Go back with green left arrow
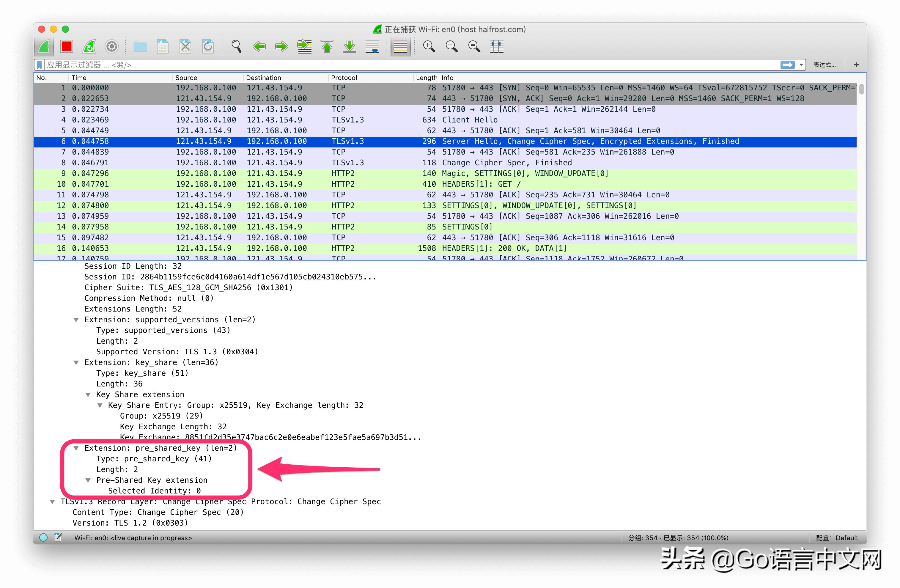 259,46
